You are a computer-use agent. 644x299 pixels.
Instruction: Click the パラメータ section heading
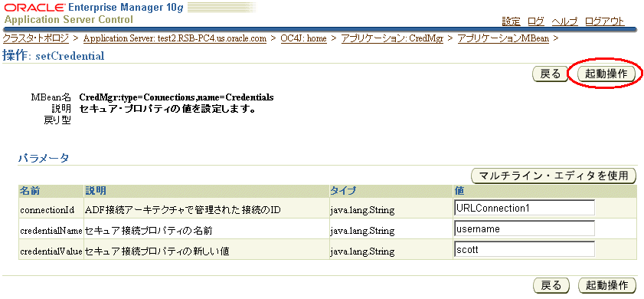tap(44, 159)
